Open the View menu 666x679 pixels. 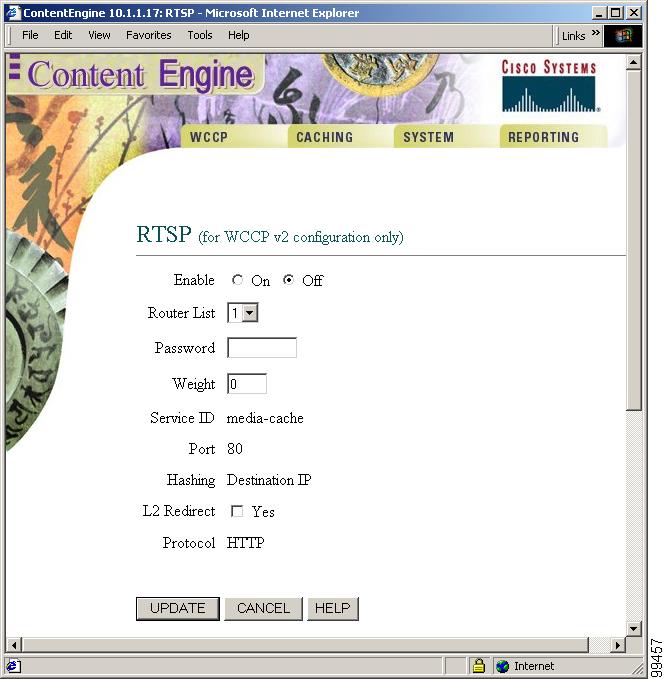(99, 35)
